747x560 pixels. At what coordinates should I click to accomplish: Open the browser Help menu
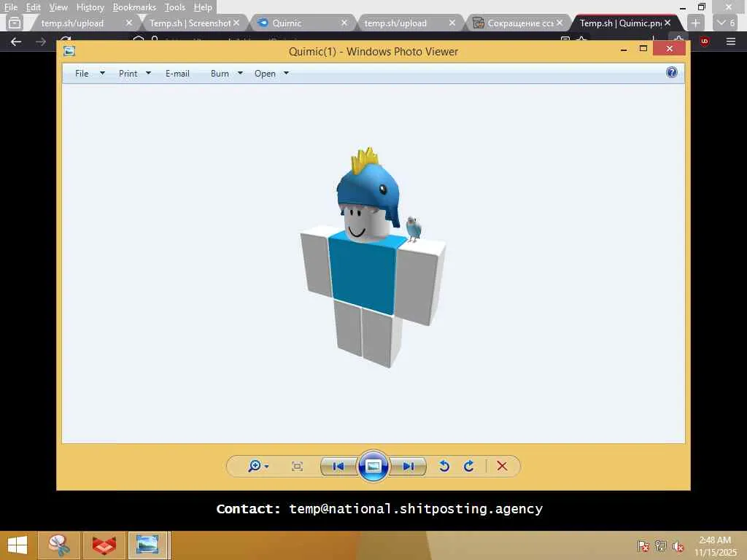(x=203, y=7)
